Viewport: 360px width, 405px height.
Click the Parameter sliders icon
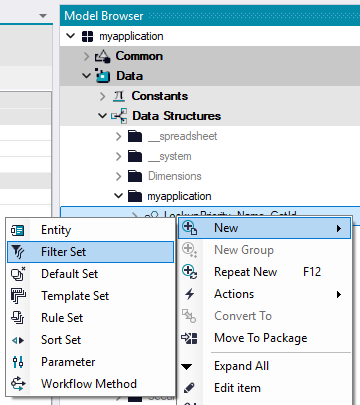pyautogui.click(x=18, y=362)
